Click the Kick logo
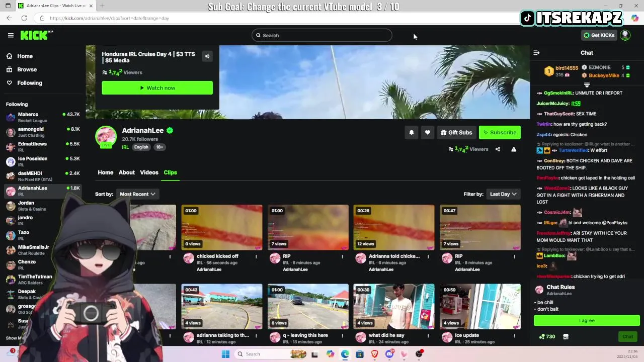644x362 pixels. coord(36,35)
